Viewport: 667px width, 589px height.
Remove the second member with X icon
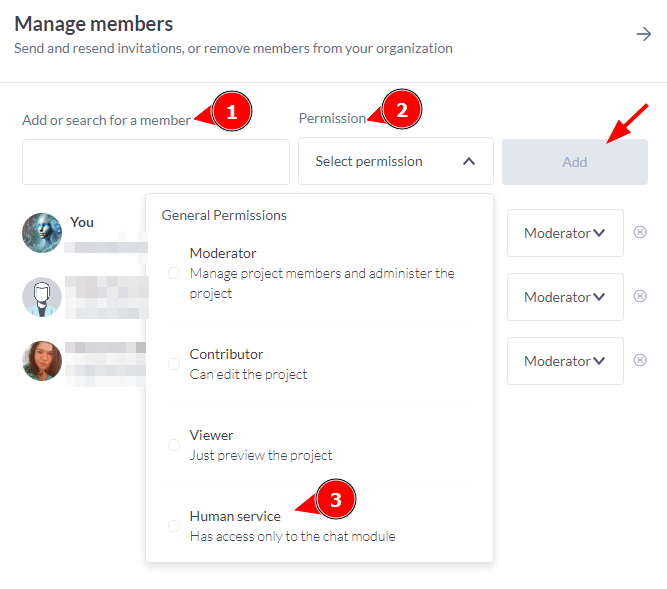[640, 296]
